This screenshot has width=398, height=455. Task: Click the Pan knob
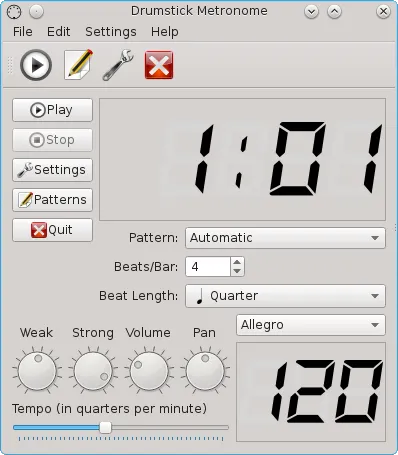point(205,371)
